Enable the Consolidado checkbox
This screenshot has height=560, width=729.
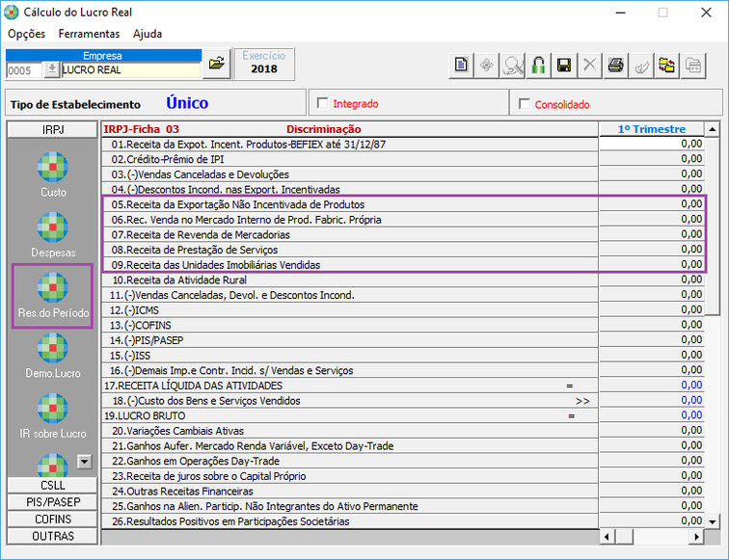pos(524,104)
